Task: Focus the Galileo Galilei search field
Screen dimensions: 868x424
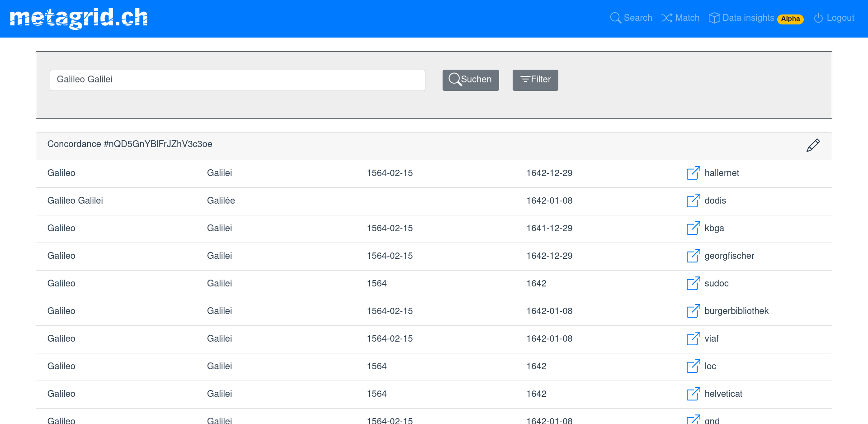Action: pos(237,80)
